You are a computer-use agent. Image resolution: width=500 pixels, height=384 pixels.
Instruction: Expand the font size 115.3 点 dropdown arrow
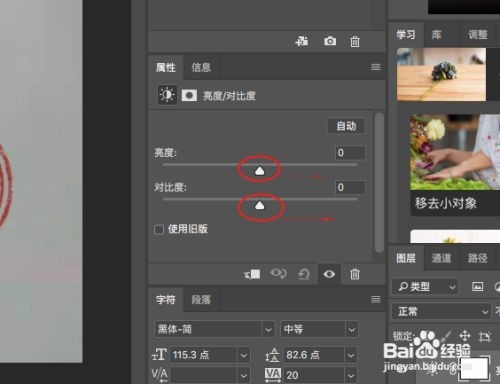click(x=244, y=355)
